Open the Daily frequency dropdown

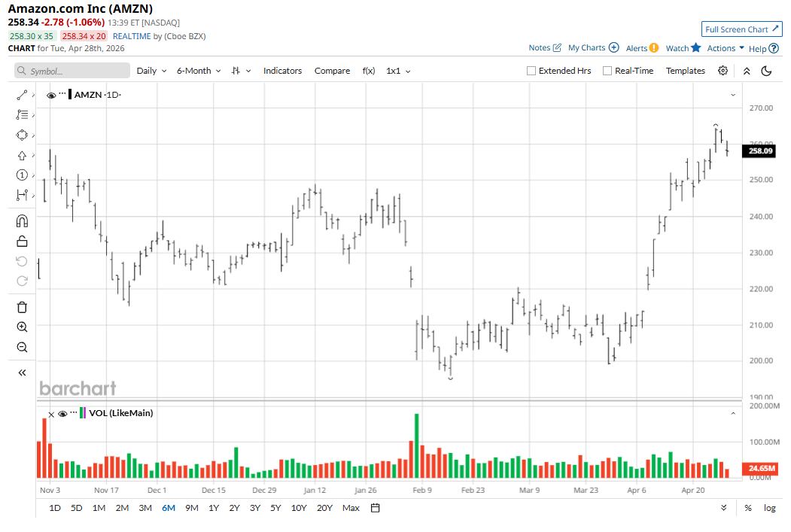coord(151,71)
